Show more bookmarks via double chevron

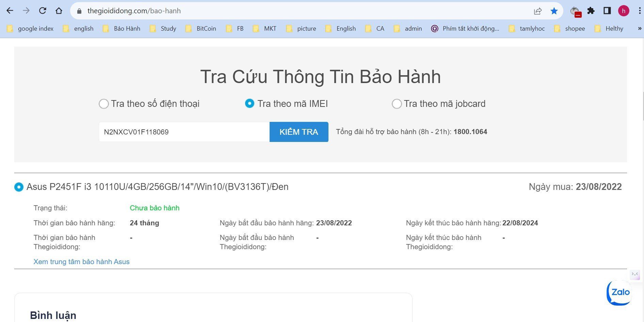[x=639, y=29]
